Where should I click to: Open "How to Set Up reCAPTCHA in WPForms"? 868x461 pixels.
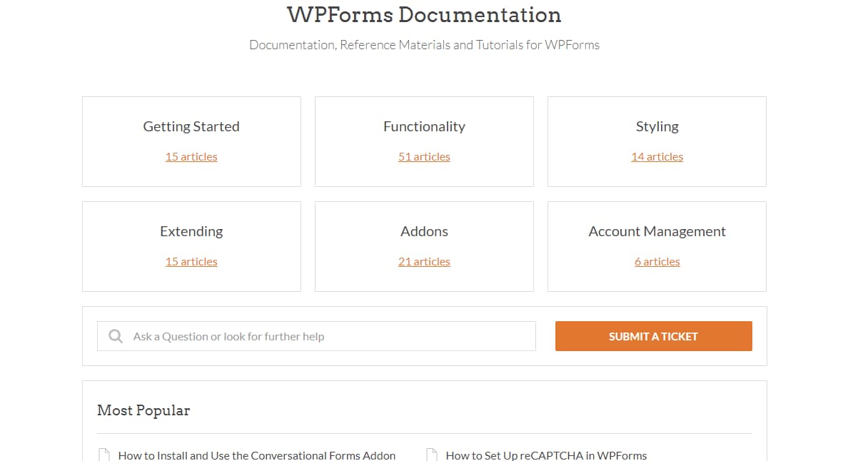point(545,454)
